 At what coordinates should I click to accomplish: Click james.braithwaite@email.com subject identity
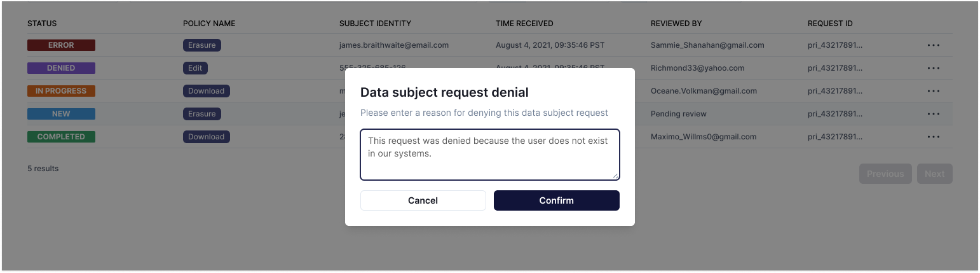click(x=394, y=45)
